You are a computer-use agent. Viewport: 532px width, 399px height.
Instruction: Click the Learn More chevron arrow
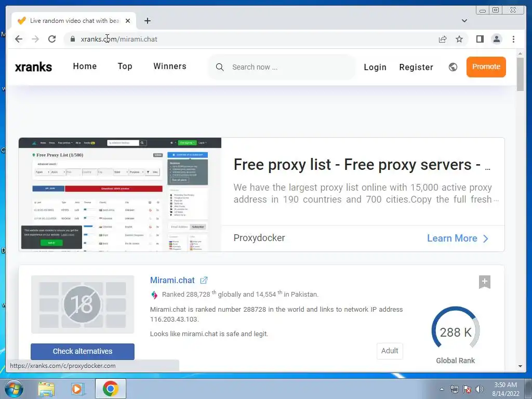pyautogui.click(x=486, y=238)
